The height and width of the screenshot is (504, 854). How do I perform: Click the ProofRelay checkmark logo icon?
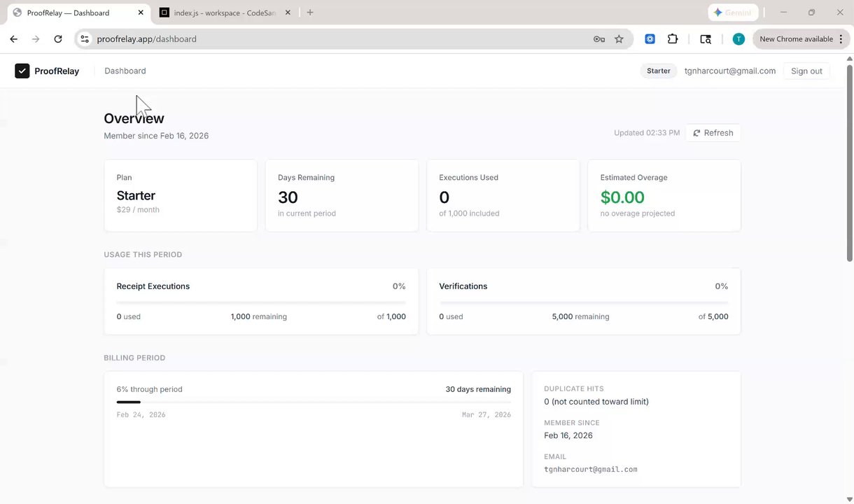click(22, 71)
